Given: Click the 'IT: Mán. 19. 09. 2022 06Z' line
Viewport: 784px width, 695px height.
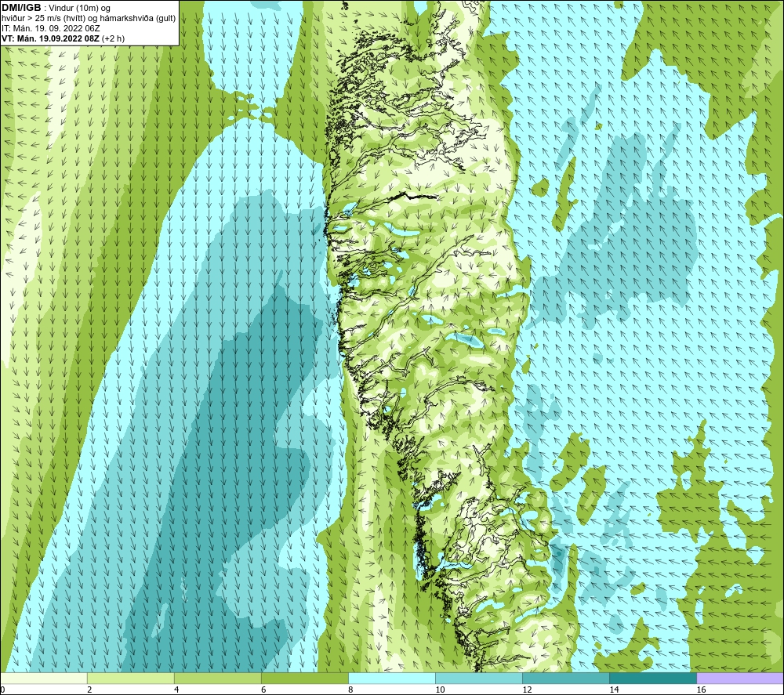Looking at the screenshot, I should (50, 28).
